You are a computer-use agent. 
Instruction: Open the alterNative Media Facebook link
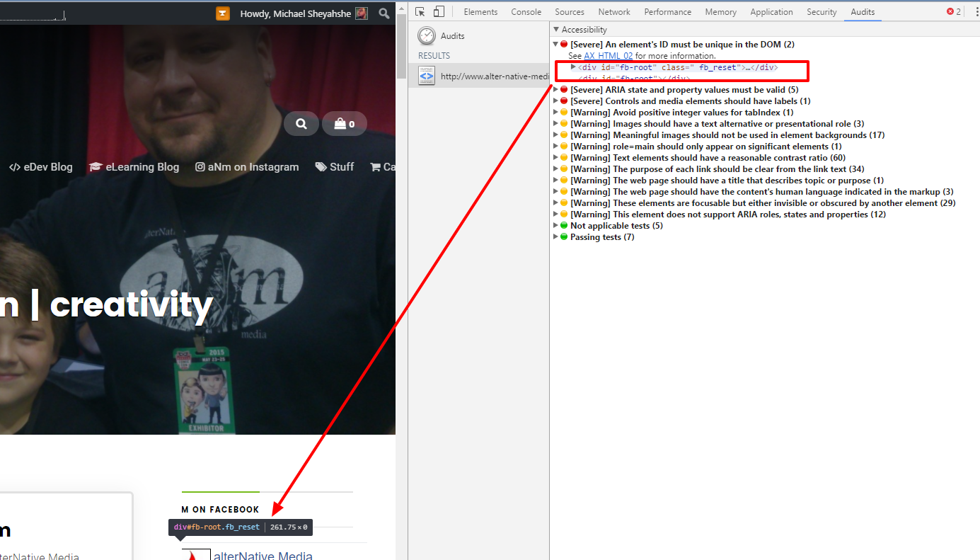263,556
